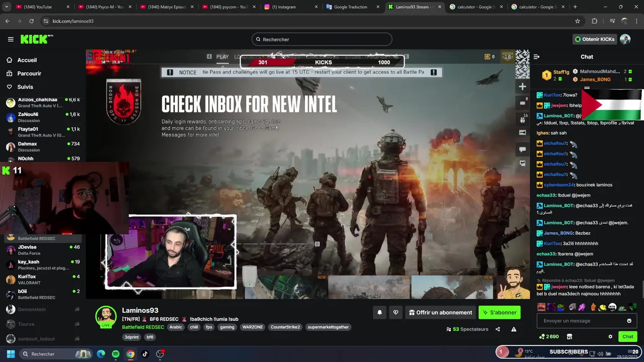The image size is (644, 362).
Task: Report the stream via warning icon
Action: click(514, 329)
